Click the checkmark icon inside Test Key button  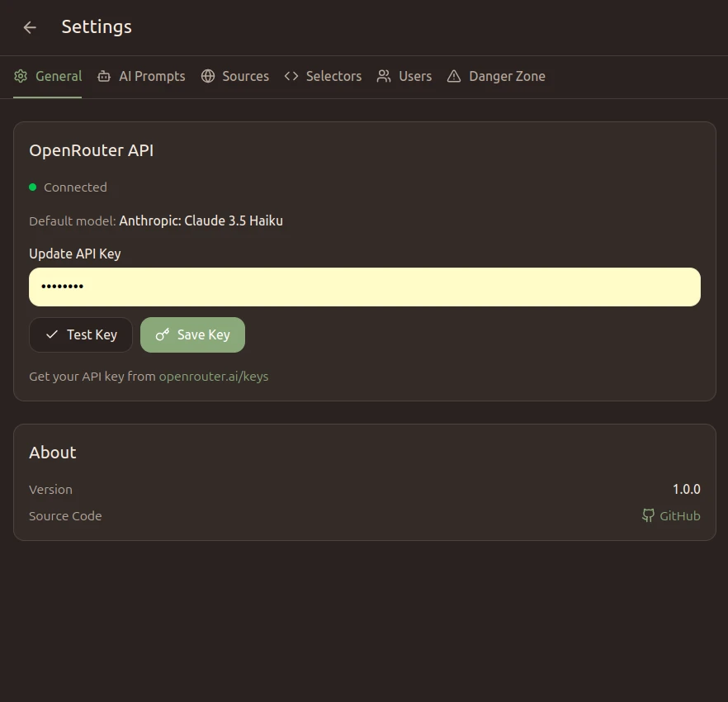pyautogui.click(x=52, y=334)
